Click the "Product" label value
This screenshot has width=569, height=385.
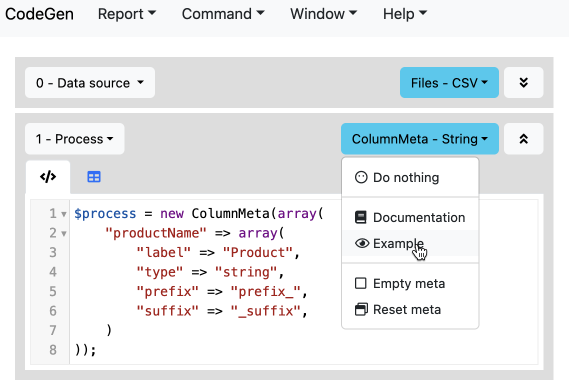[x=258, y=253]
